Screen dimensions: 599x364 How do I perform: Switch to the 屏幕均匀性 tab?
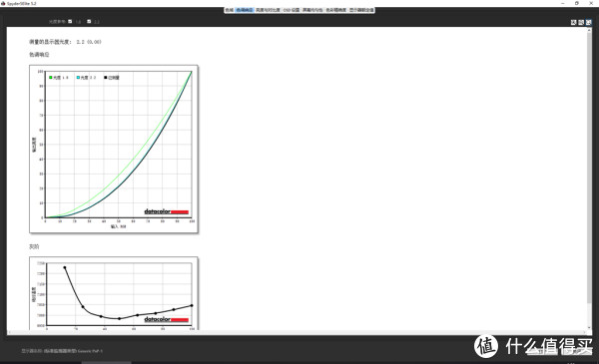312,10
